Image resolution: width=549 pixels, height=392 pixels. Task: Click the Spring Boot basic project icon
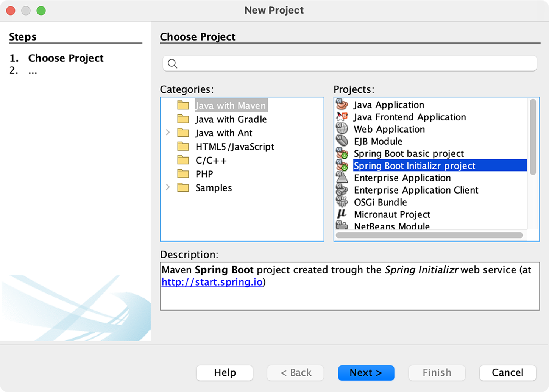(342, 153)
